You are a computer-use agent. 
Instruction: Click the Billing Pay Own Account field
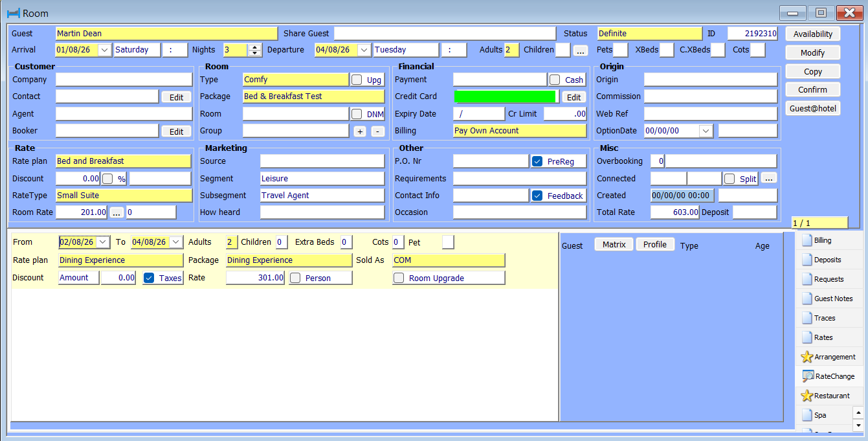click(x=520, y=131)
